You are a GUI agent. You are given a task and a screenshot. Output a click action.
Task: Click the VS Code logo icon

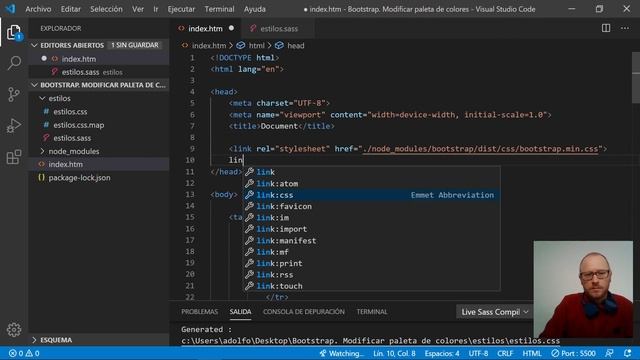pyautogui.click(x=10, y=9)
